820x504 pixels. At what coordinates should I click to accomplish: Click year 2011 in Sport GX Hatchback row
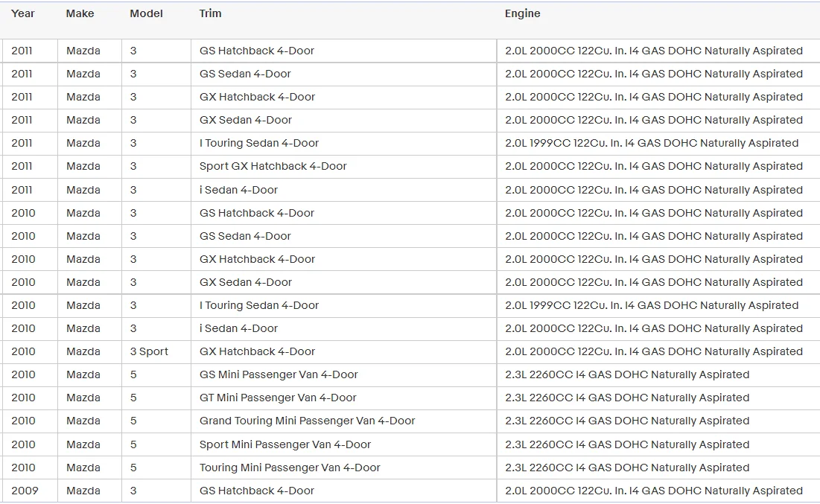pyautogui.click(x=29, y=166)
